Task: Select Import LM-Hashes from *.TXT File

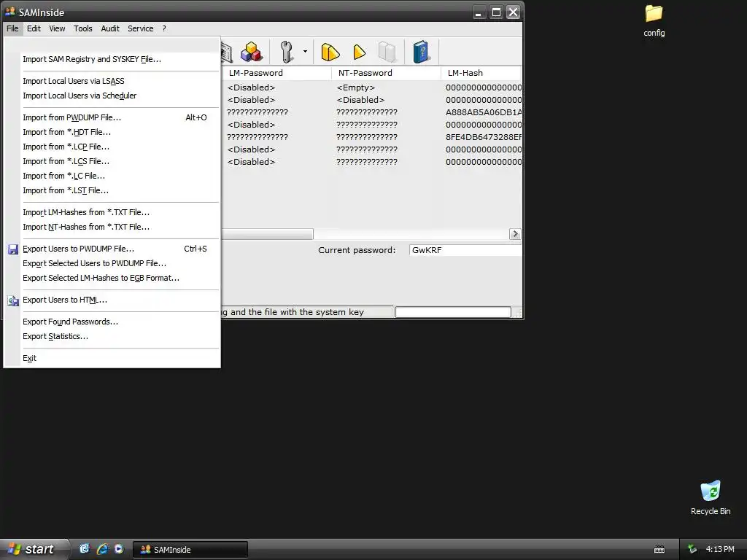Action: coord(112,212)
